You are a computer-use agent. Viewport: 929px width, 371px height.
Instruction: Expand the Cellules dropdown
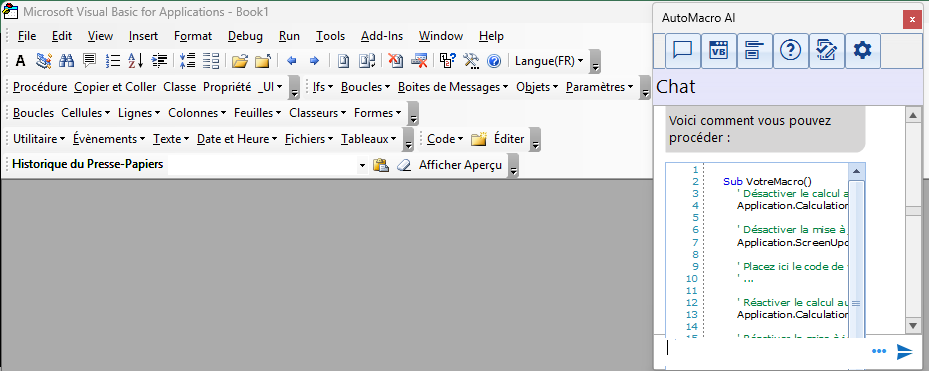[x=86, y=113]
